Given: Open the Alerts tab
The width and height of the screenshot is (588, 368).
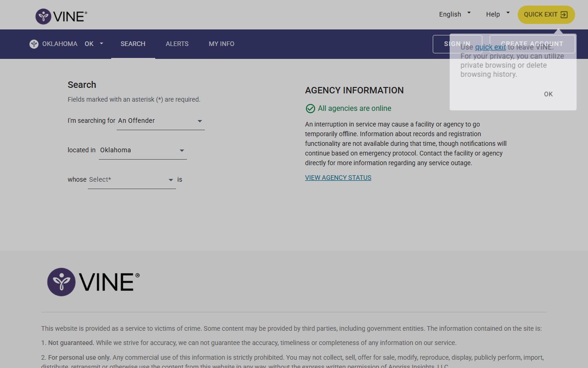Looking at the screenshot, I should point(177,44).
